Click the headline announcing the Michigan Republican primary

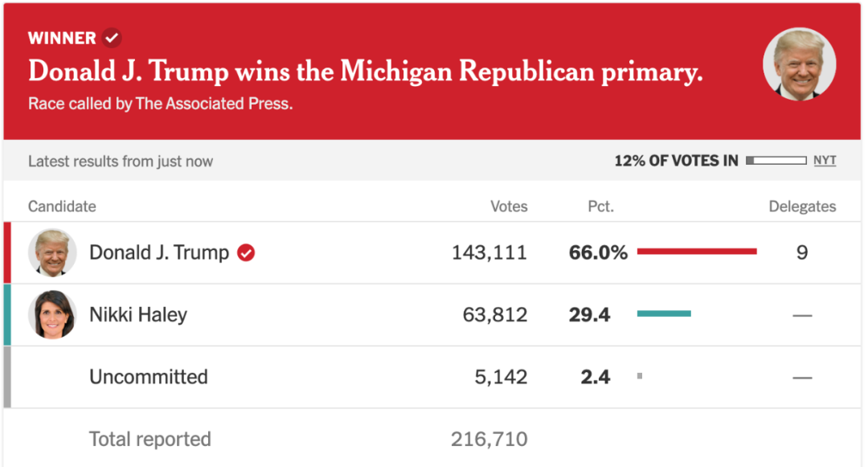(x=366, y=72)
